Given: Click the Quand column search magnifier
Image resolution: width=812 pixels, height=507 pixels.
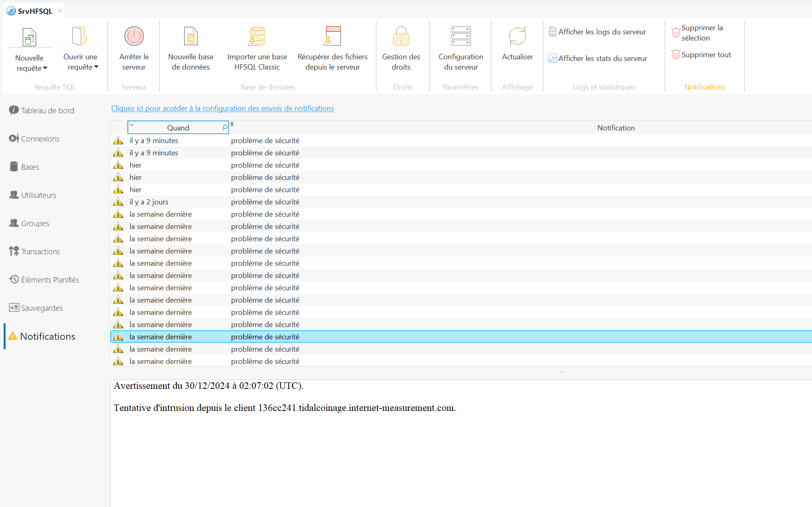Looking at the screenshot, I should point(224,128).
